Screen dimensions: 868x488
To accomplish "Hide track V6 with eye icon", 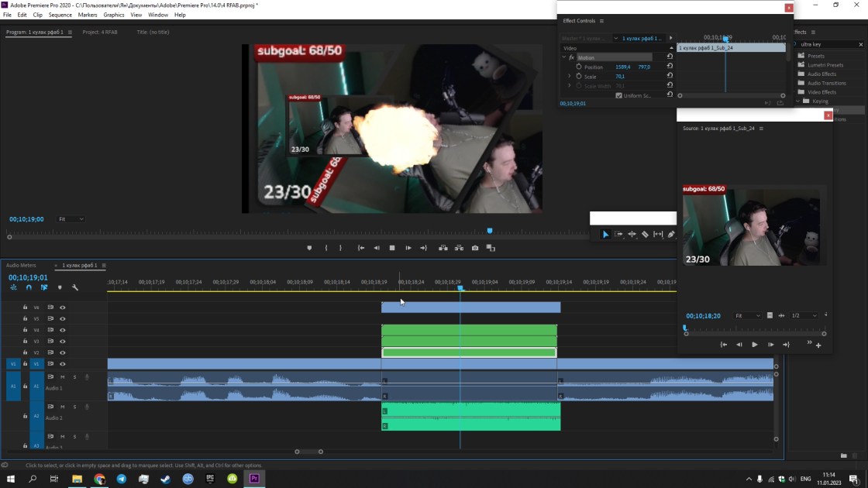I will (63, 308).
